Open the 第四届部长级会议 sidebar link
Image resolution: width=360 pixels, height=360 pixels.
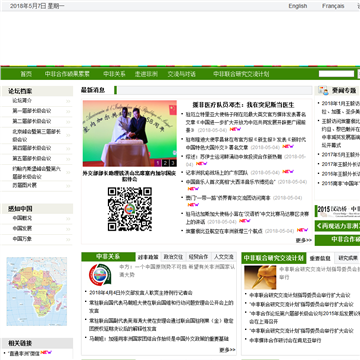tap(32, 148)
